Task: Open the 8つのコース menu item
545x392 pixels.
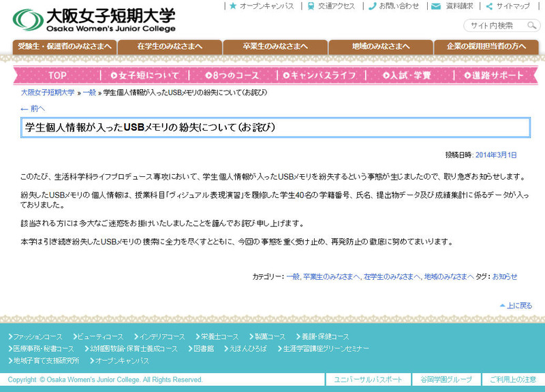Action: pos(231,76)
